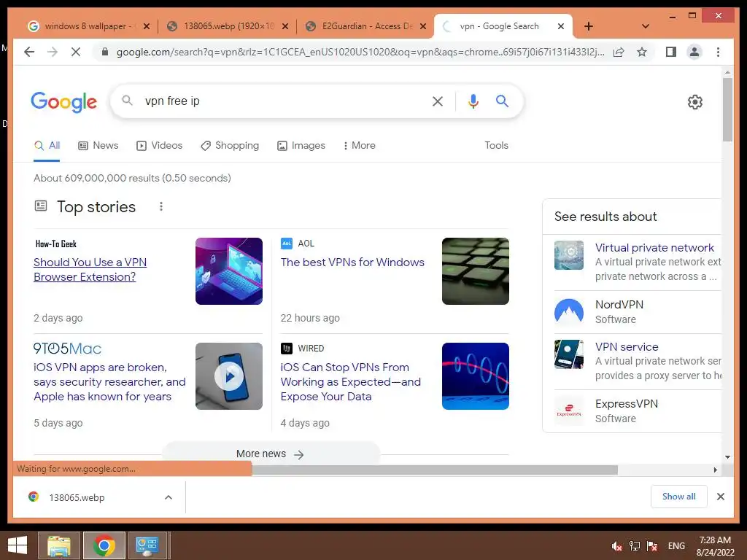
Task: Open the VPN service result
Action: click(627, 347)
